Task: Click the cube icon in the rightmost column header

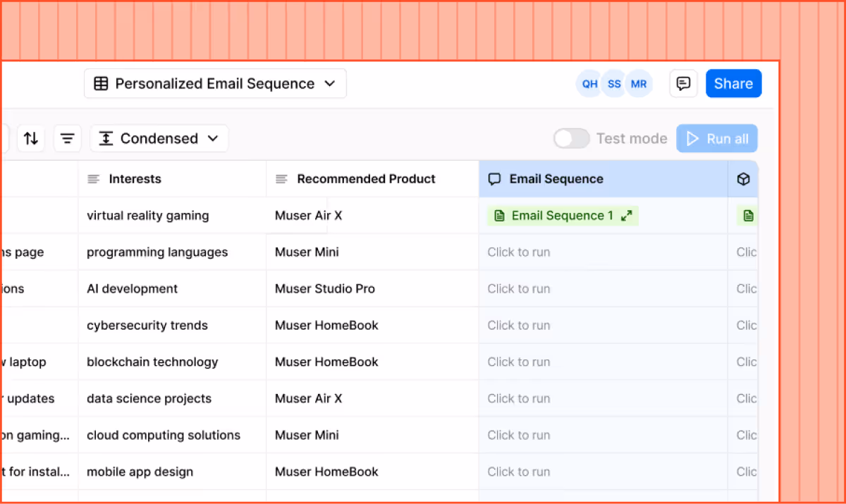Action: pyautogui.click(x=744, y=178)
